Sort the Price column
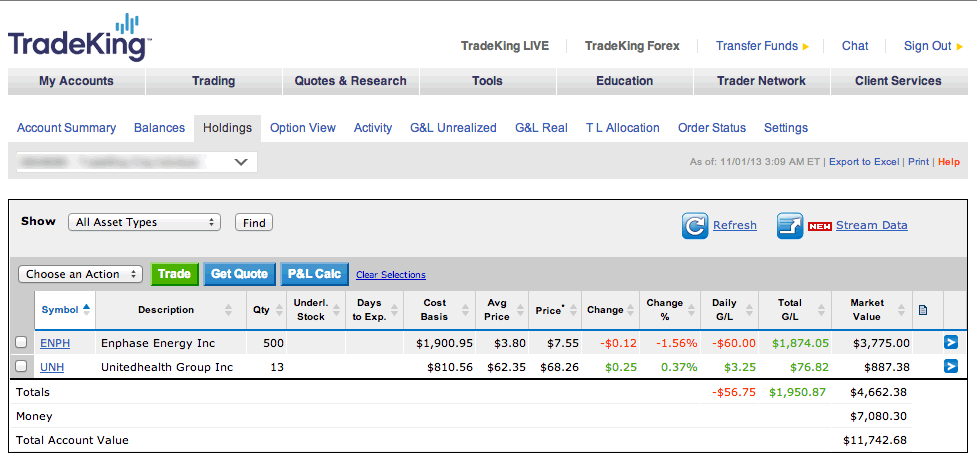This screenshot has height=461, width=977. tap(573, 310)
